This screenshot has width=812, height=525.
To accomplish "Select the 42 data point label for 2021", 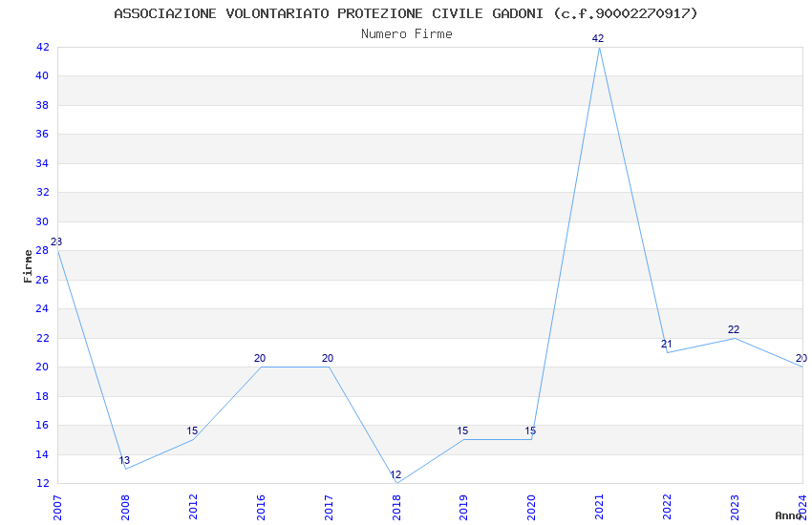I will (598, 38).
